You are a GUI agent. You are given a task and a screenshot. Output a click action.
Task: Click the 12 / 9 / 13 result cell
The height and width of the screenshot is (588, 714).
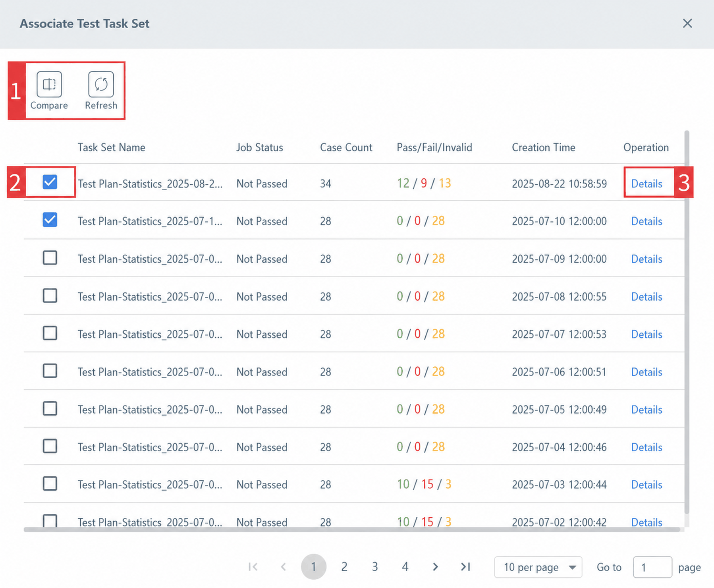[424, 183]
